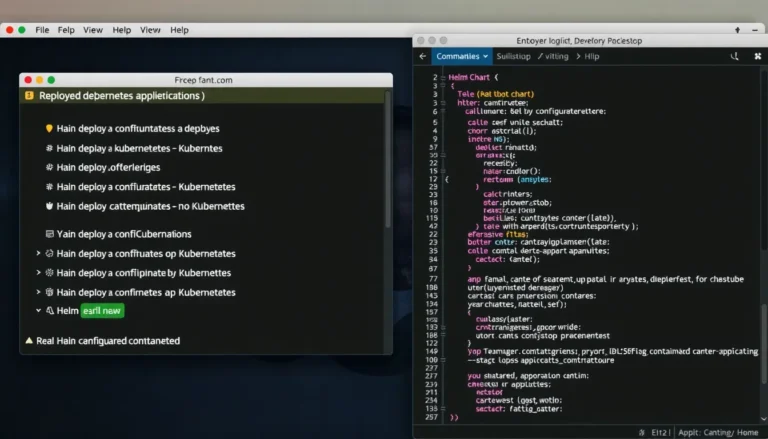Click icon beside 'confiipinate by Kubernettes'

tap(49, 272)
